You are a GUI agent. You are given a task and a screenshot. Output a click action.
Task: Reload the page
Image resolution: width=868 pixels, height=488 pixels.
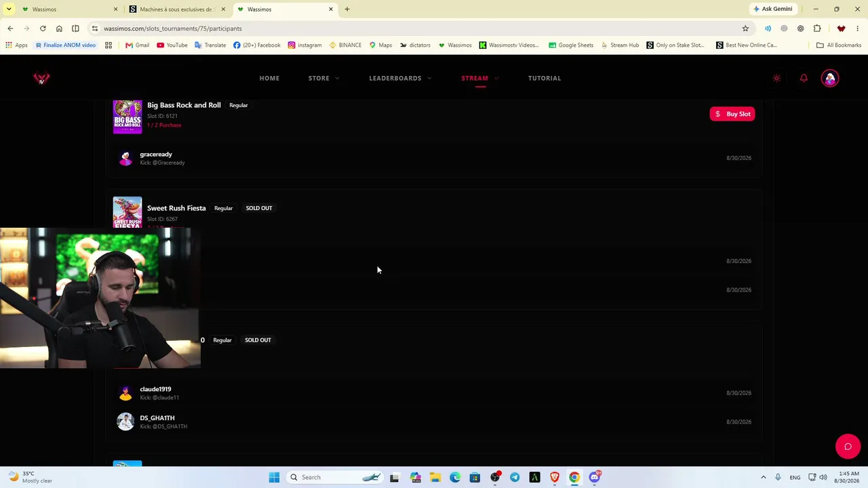(x=43, y=28)
